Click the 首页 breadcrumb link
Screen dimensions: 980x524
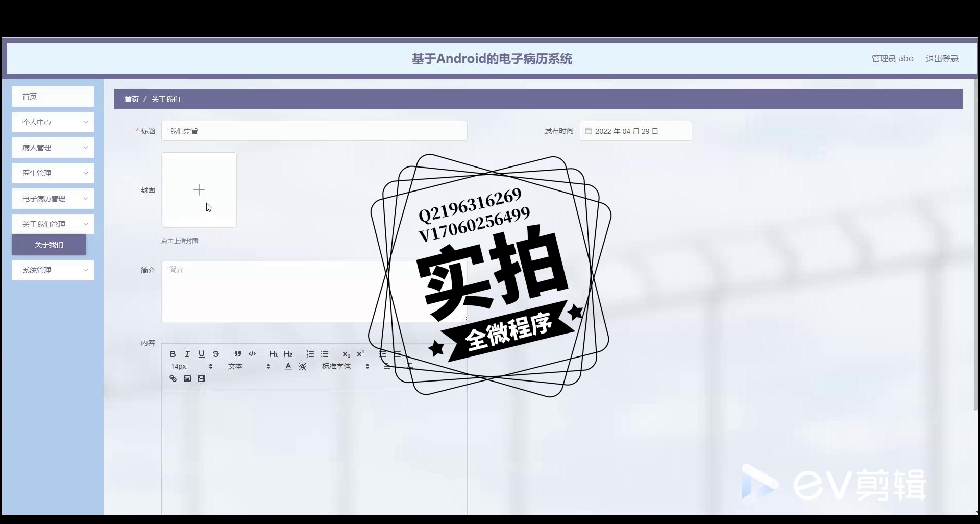[132, 99]
